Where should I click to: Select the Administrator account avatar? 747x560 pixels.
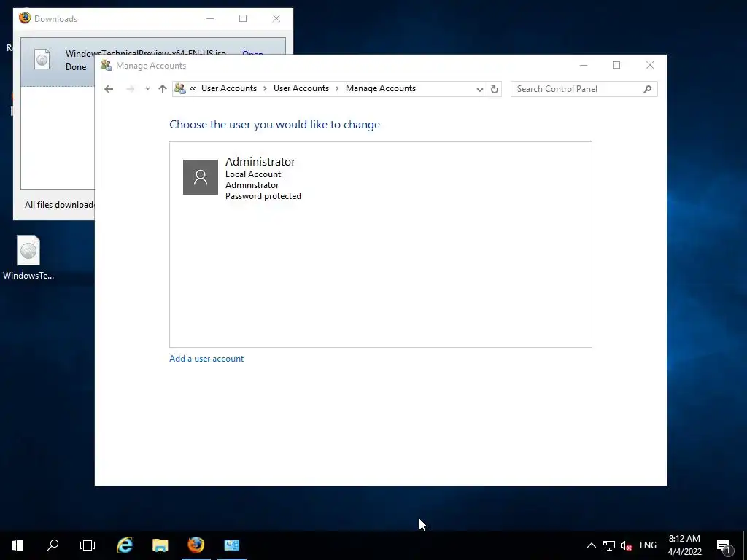(x=201, y=177)
